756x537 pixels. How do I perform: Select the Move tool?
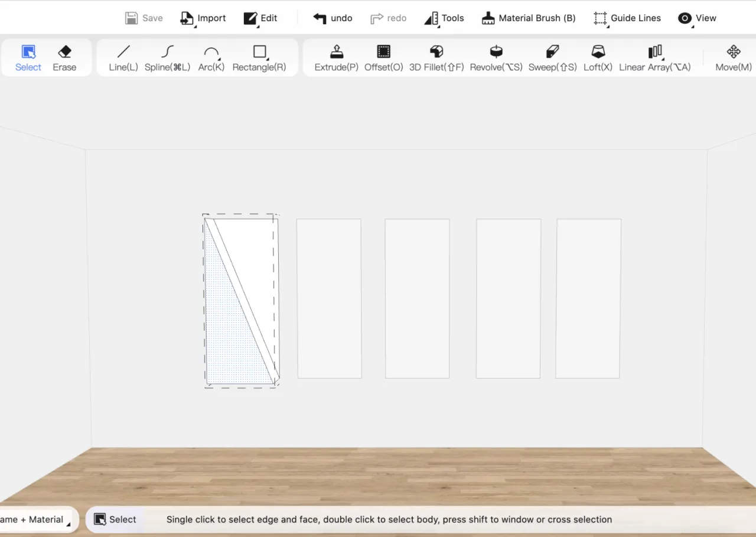[x=733, y=58]
